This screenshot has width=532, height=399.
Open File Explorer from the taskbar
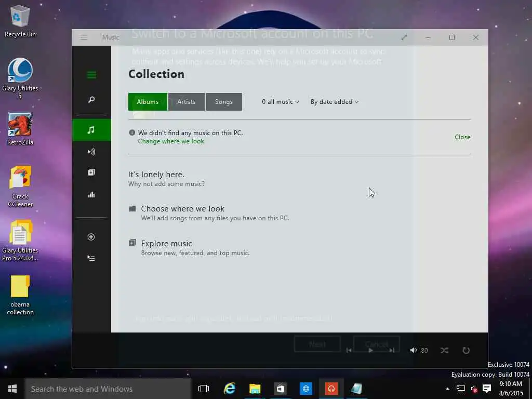(255, 389)
